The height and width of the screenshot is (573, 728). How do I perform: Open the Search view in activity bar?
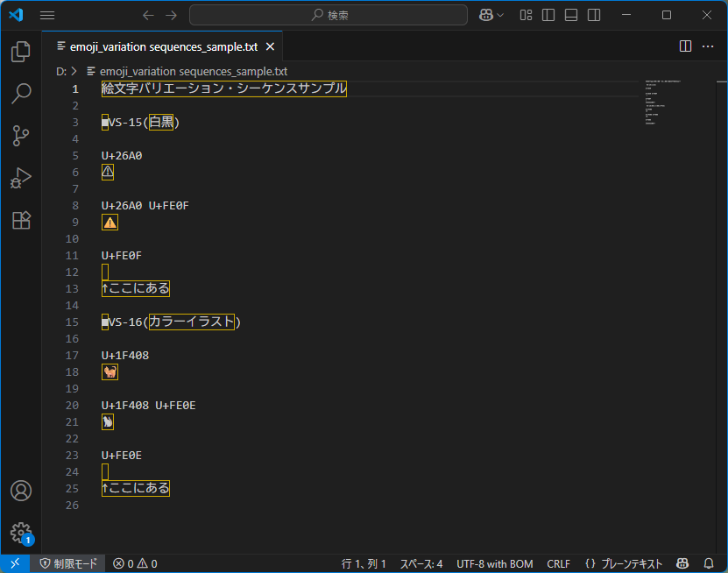(21, 94)
